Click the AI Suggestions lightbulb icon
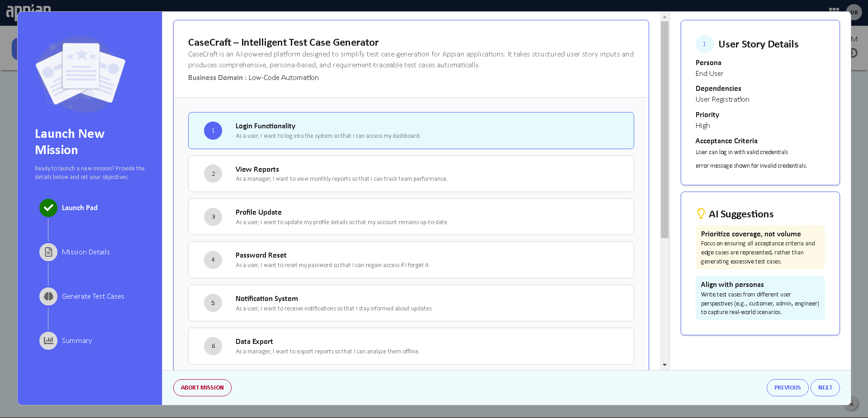868x418 pixels. 701,214
